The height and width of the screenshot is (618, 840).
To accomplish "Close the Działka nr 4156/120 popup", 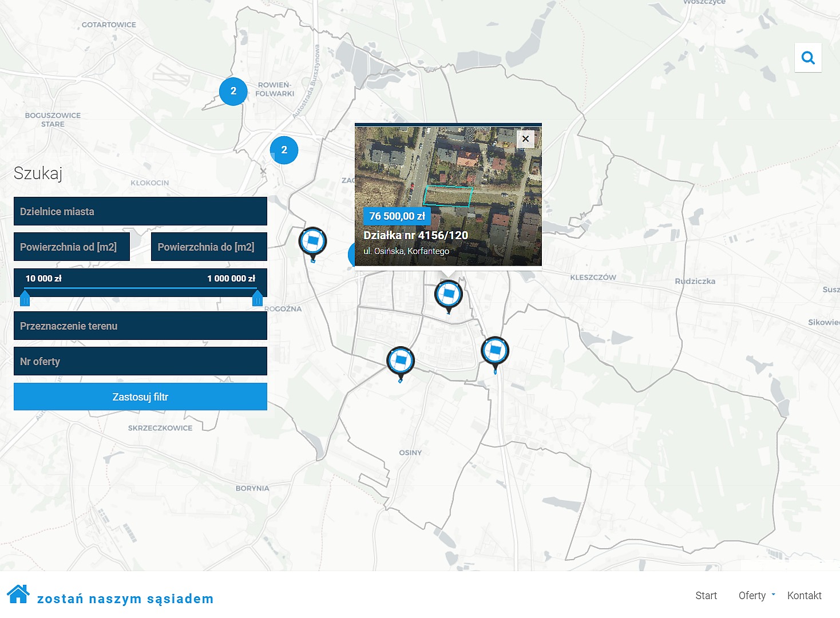I will tap(525, 139).
